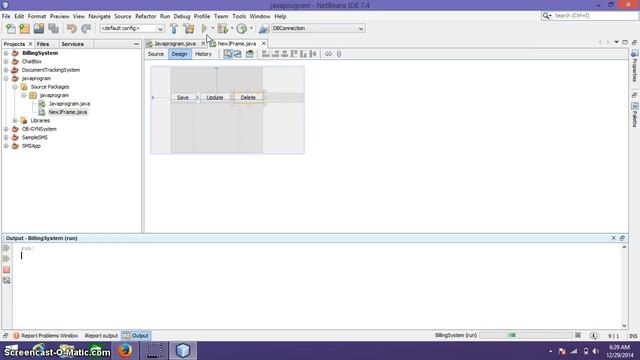
Task: Switch to History view
Action: click(203, 54)
